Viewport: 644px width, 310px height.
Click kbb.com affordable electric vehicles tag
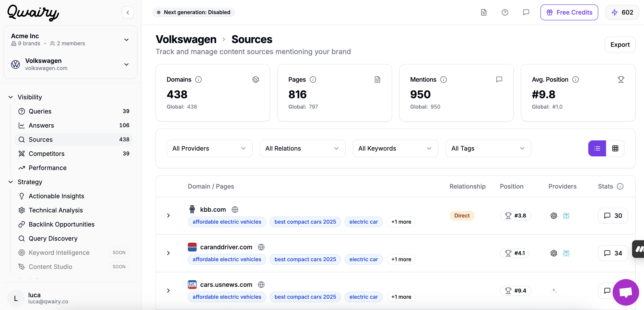tap(227, 222)
